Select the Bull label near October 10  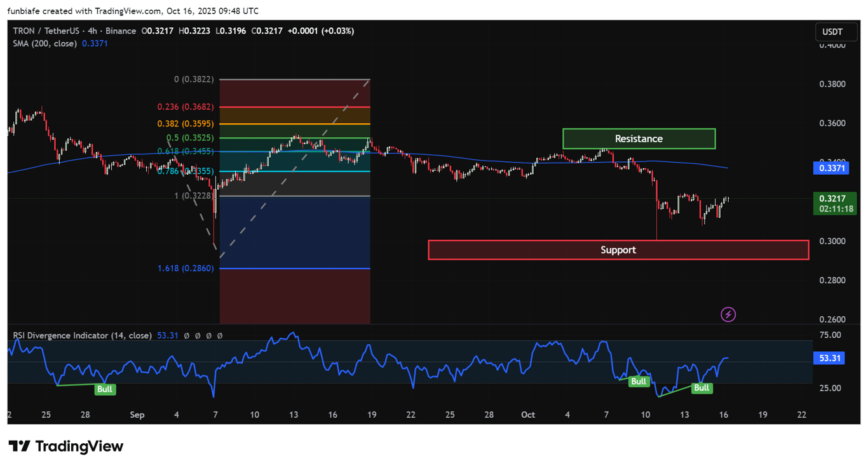pyautogui.click(x=638, y=381)
